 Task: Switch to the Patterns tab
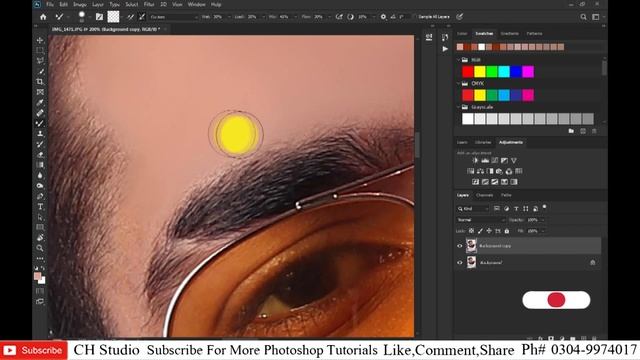pos(534,33)
